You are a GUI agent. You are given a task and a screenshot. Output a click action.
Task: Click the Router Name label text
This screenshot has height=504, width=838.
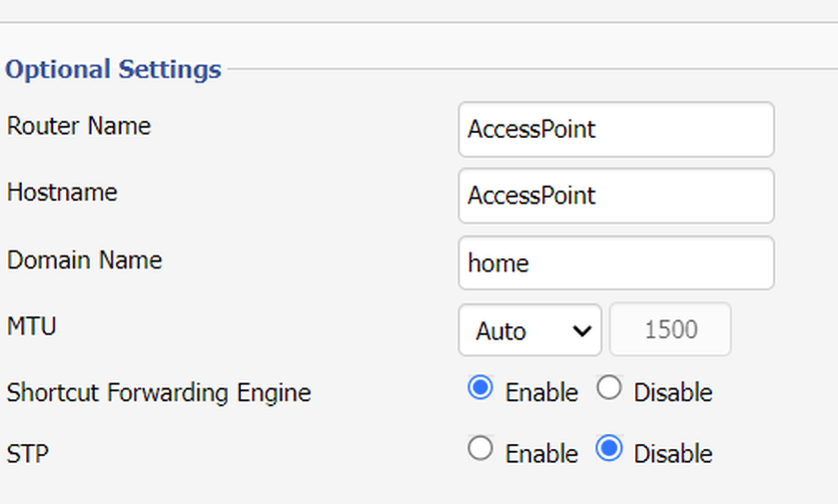(79, 126)
